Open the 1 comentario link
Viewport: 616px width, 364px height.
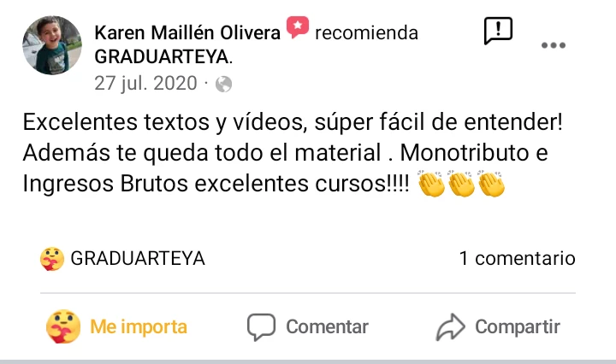517,259
